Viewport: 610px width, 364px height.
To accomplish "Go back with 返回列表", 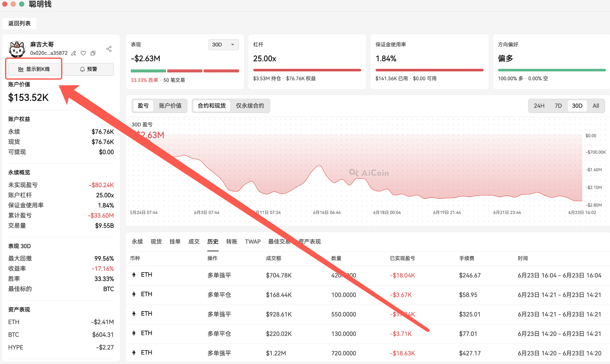I will 19,23.
